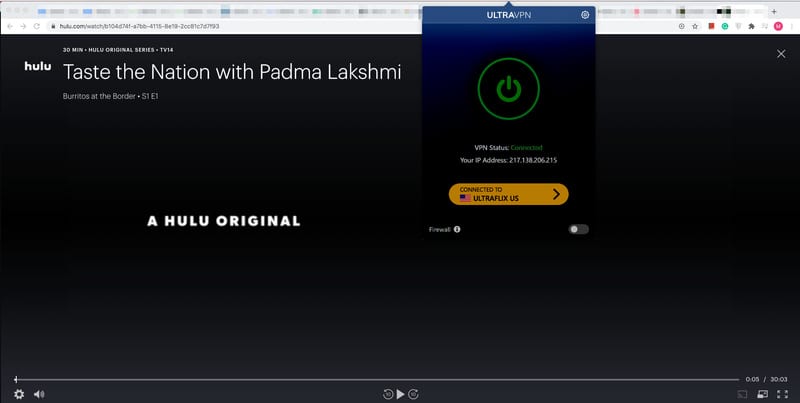Bookmark this page with the star
Image resolution: width=800 pixels, height=403 pixels.
[695, 26]
